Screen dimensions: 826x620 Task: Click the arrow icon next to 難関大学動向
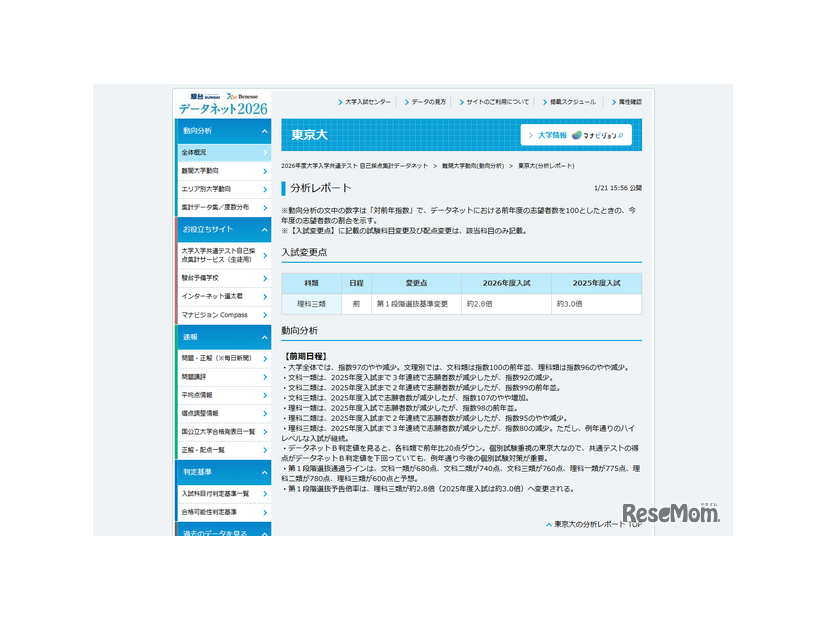pos(265,171)
